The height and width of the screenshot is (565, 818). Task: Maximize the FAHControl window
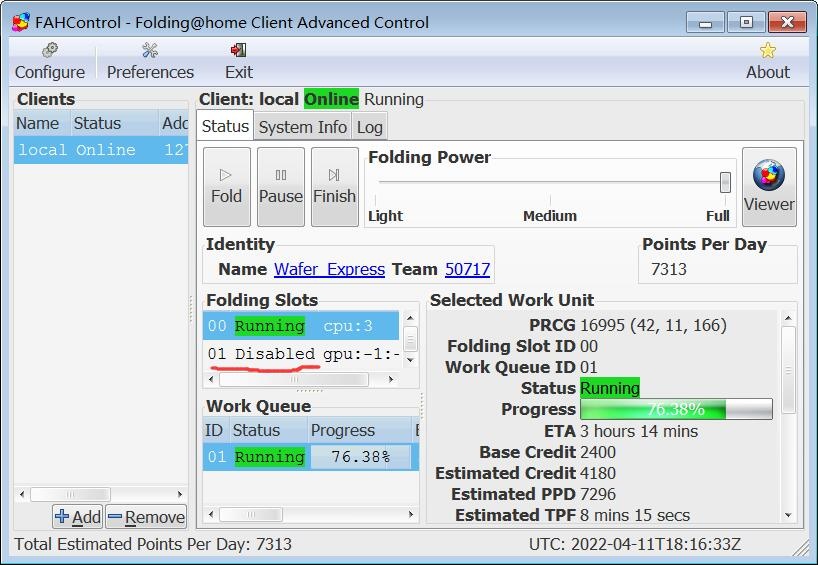[746, 23]
